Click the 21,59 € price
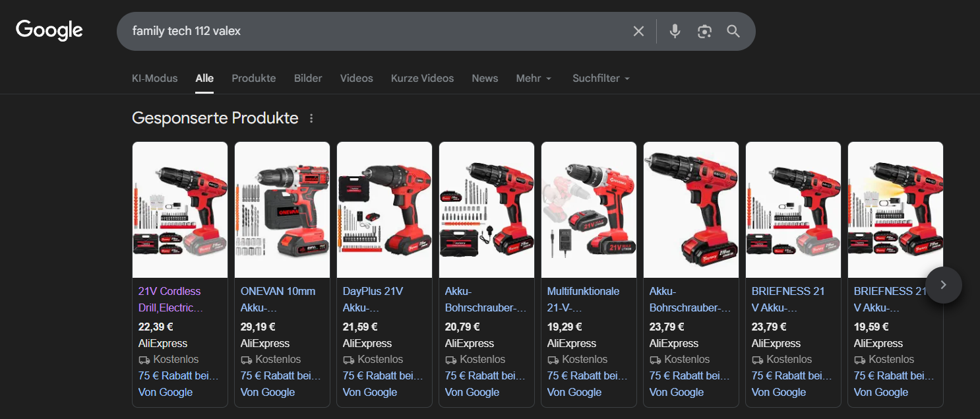 point(360,327)
